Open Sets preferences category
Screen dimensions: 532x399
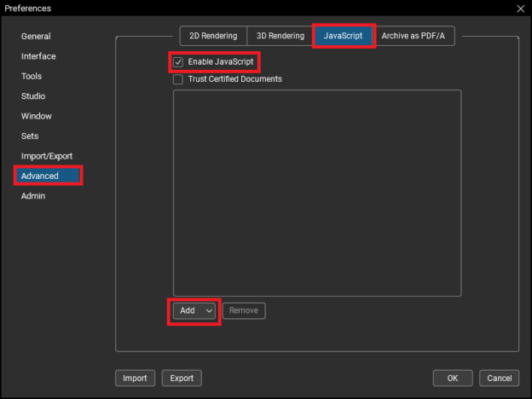[30, 136]
